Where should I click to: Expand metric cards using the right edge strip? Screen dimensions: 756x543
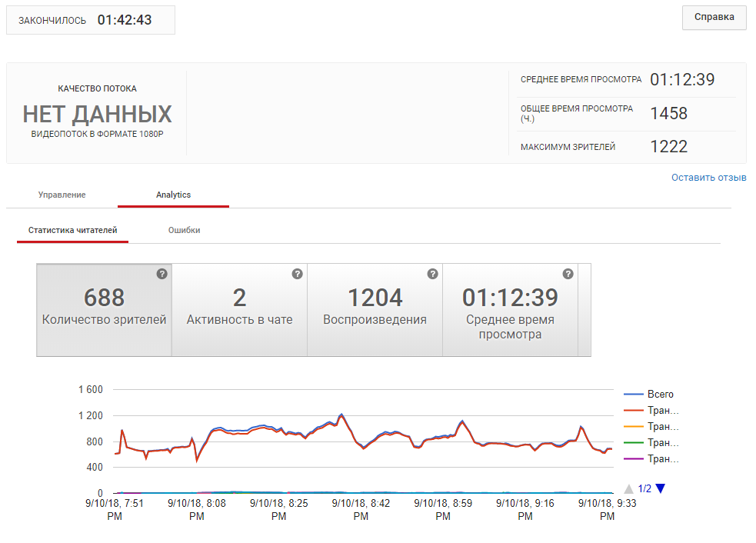click(584, 310)
